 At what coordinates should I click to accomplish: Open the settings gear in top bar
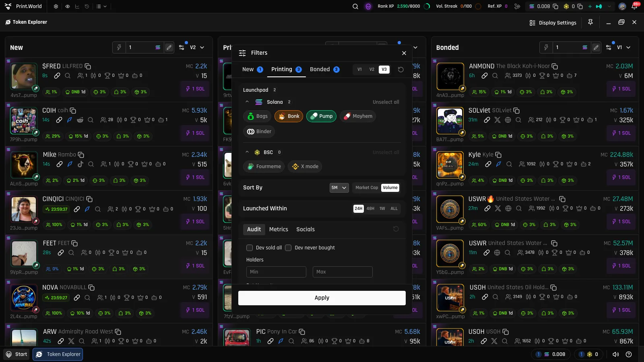(x=56, y=6)
